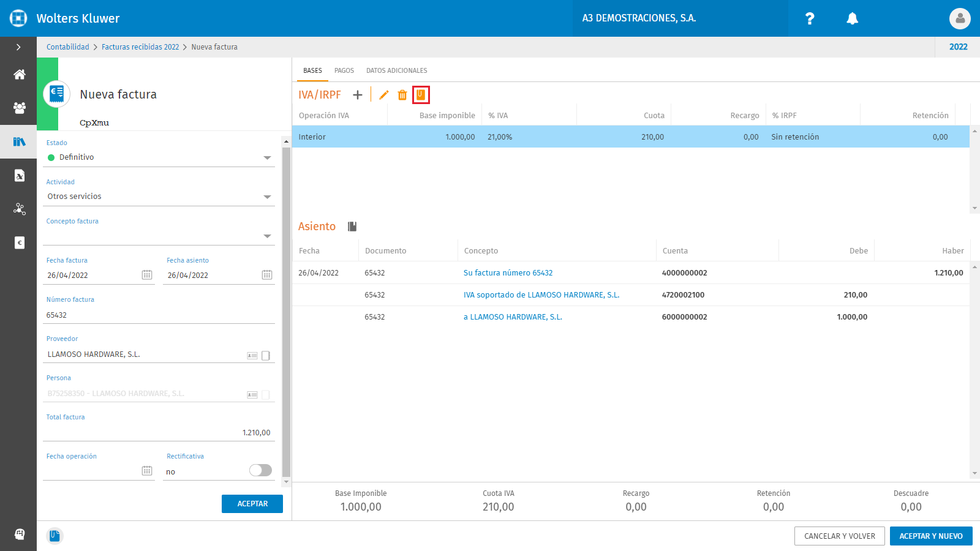Click CANCELAR Y VOLVER button

click(x=840, y=536)
